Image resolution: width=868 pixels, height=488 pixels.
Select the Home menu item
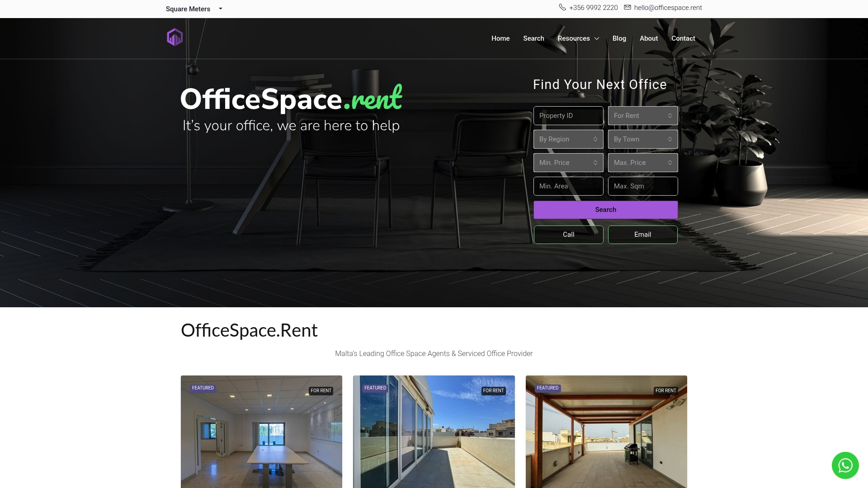pos(500,38)
